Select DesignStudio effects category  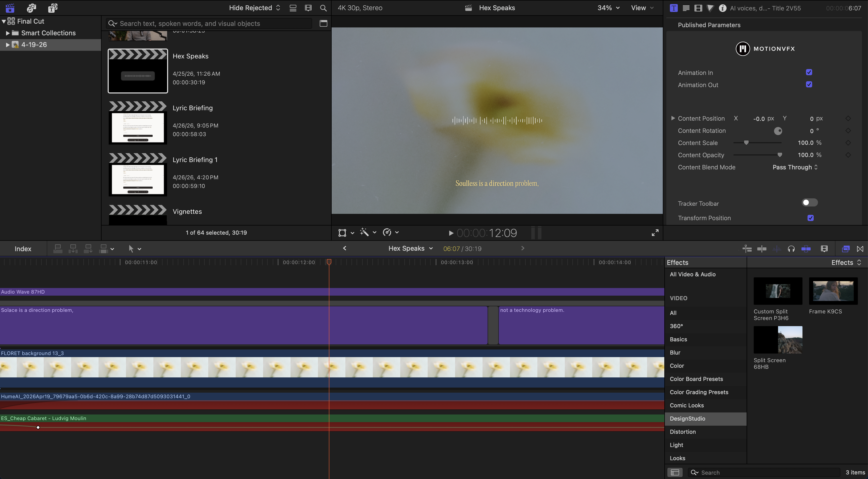[x=705, y=419]
